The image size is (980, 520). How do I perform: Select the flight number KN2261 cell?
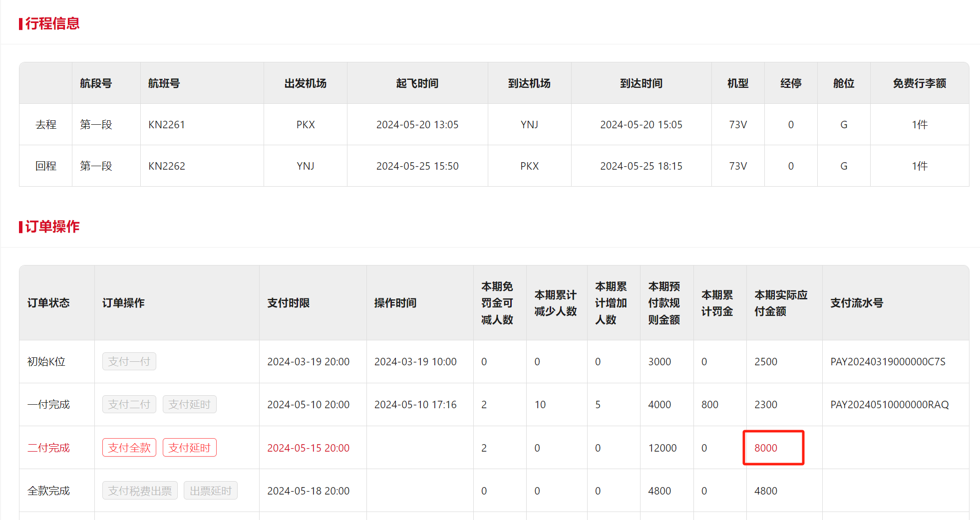pos(167,125)
